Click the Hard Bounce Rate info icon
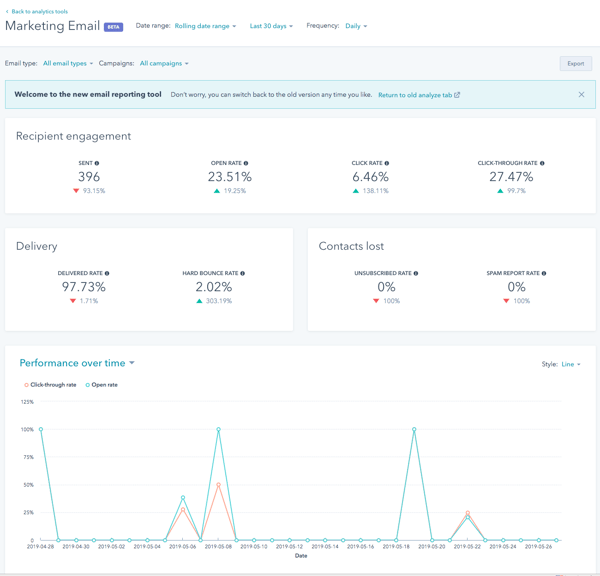The height and width of the screenshot is (576, 600). [x=242, y=273]
